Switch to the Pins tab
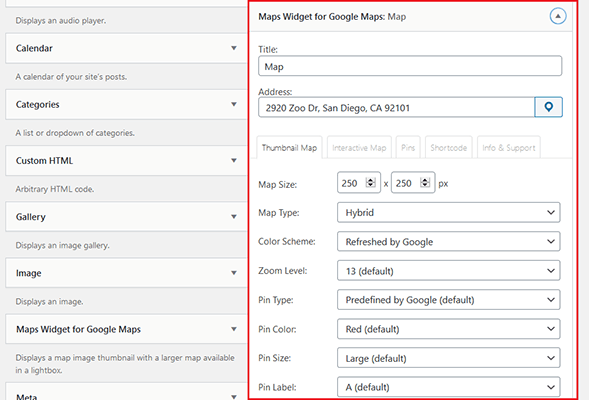 click(x=408, y=148)
